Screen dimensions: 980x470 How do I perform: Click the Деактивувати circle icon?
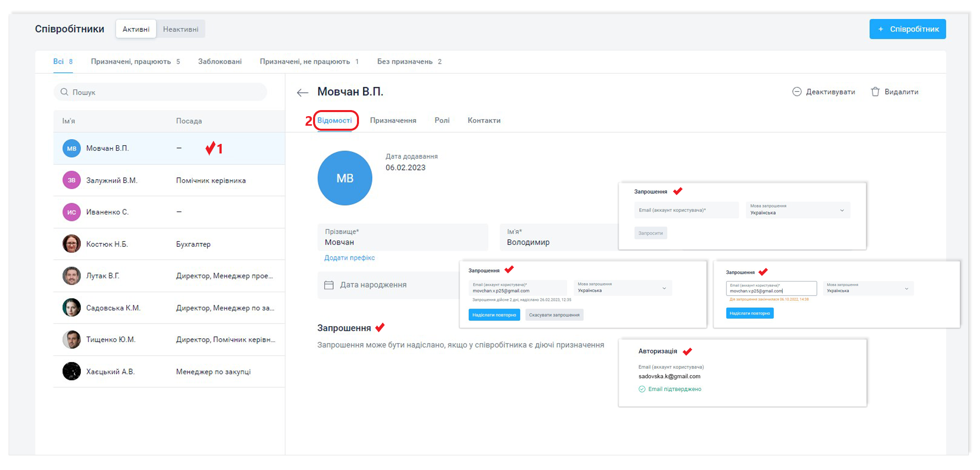click(x=797, y=92)
